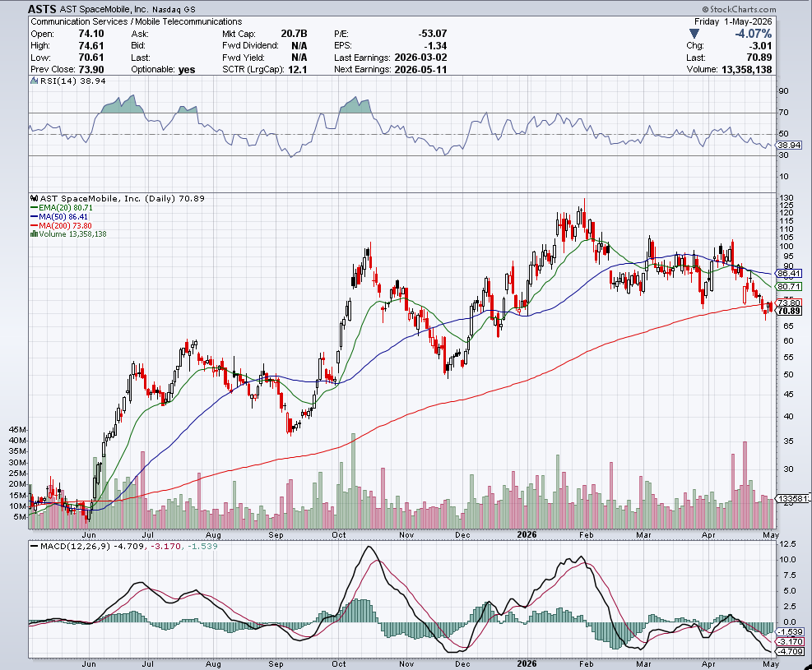812x670 pixels.
Task: Click the MA(200) 73.80 legend entry
Action: coord(61,225)
